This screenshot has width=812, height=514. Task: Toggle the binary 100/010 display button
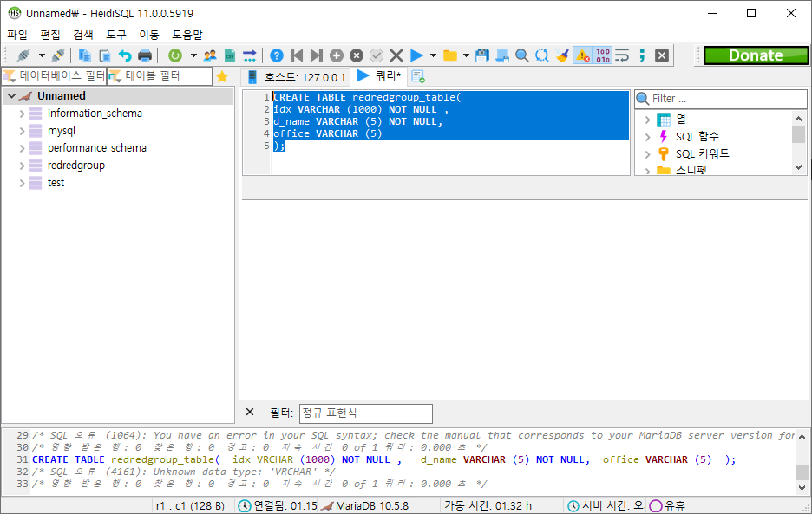[603, 55]
